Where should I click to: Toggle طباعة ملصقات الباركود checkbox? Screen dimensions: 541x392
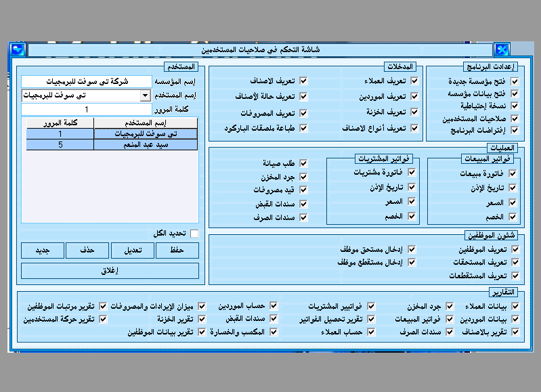pyautogui.click(x=303, y=128)
